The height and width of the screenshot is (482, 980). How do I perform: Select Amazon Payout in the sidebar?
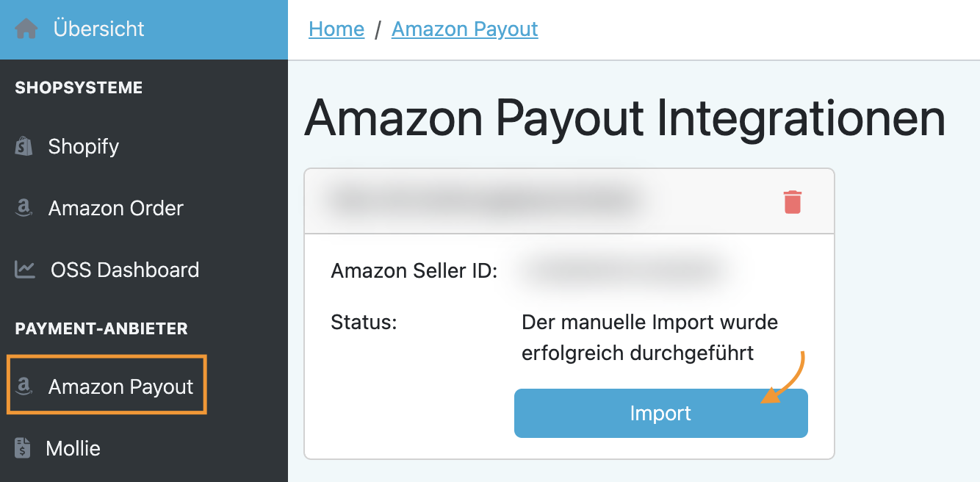point(107,386)
